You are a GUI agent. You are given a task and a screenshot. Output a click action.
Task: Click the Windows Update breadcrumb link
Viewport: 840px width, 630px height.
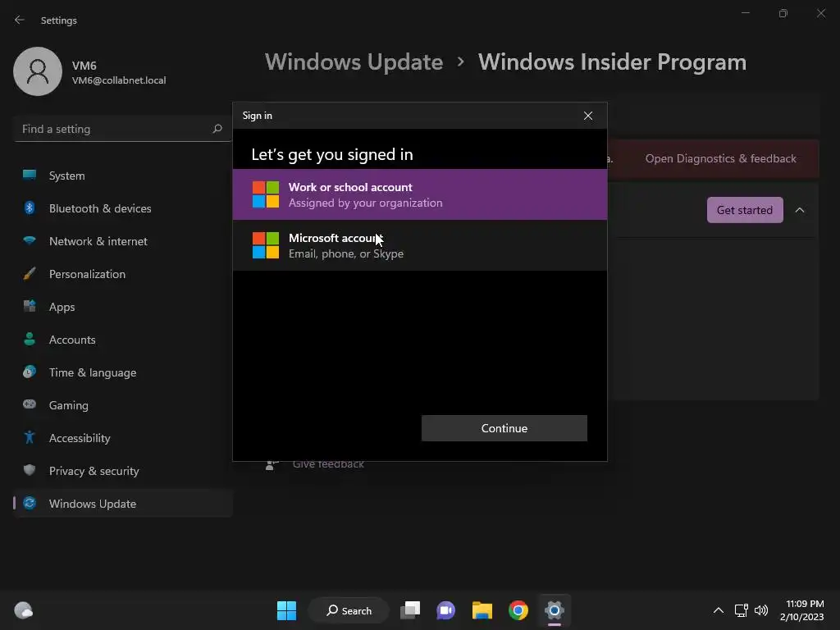coord(354,62)
